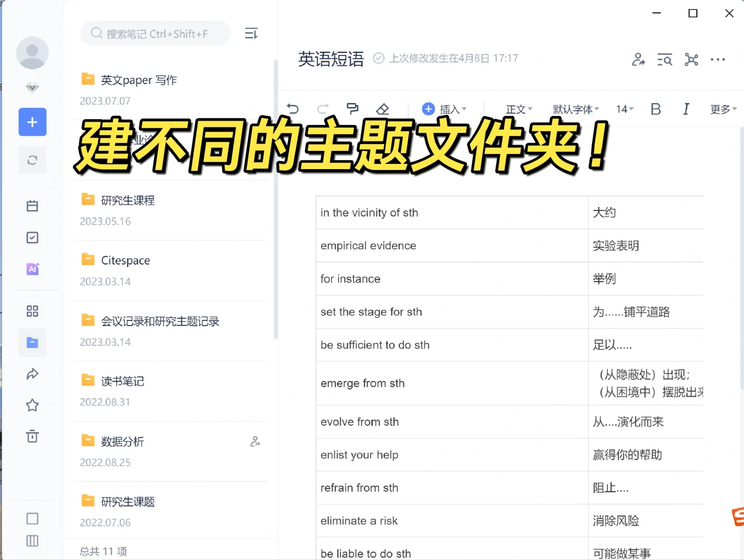
Task: Undo the last edit
Action: (292, 109)
